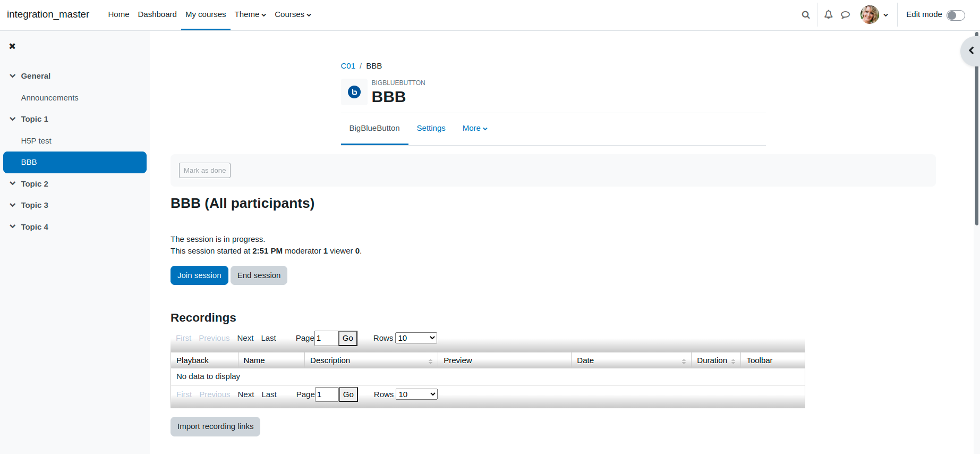980x454 pixels.
Task: Click the top Last pagination link
Action: [x=268, y=338]
